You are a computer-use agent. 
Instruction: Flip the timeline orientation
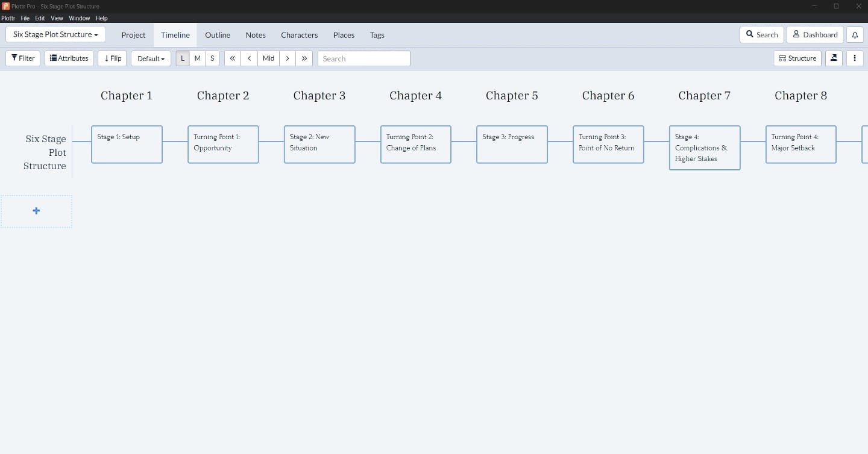(x=112, y=58)
